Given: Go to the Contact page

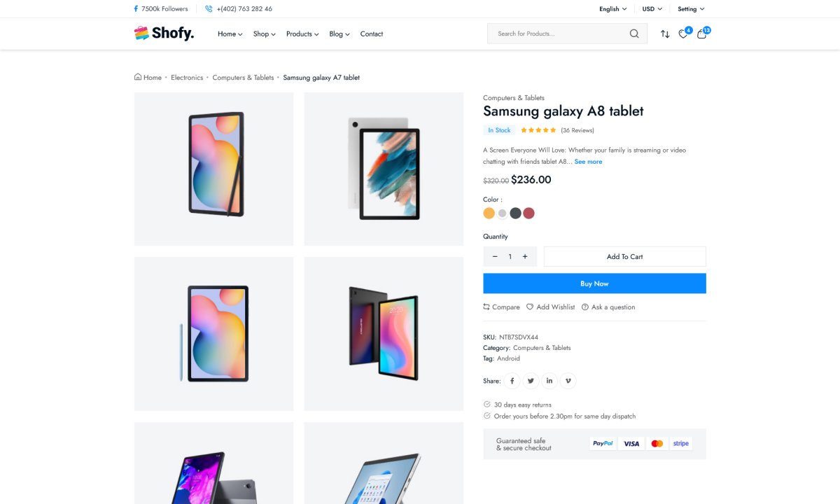Looking at the screenshot, I should [x=372, y=34].
